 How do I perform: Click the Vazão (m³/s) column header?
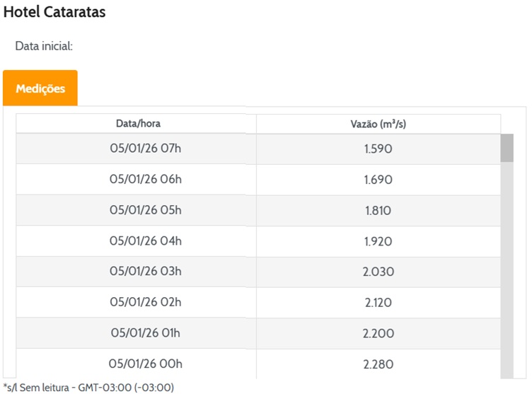point(378,124)
